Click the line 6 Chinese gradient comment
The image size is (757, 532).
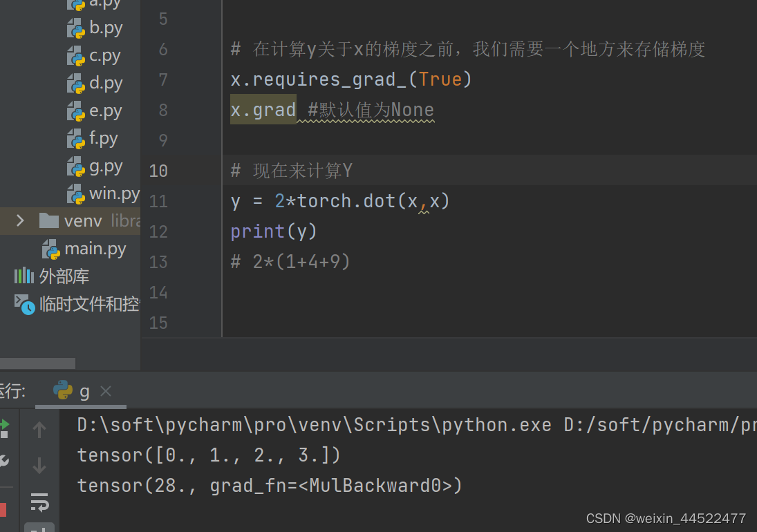pos(468,49)
